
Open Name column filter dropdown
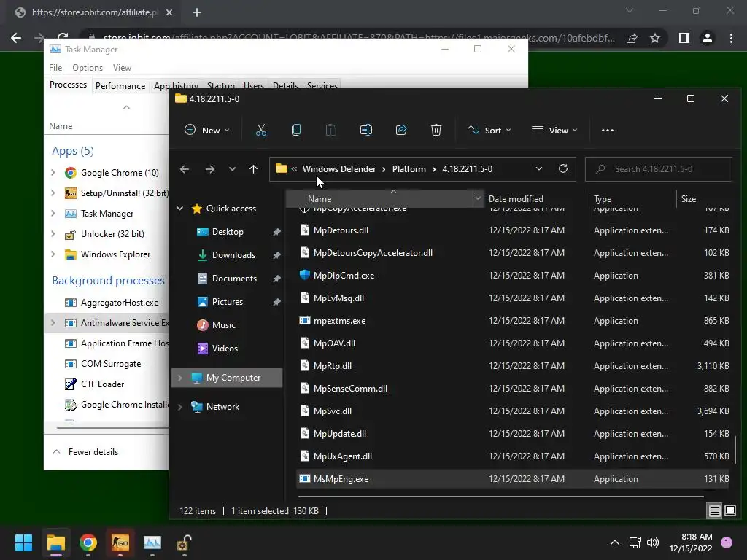point(477,198)
